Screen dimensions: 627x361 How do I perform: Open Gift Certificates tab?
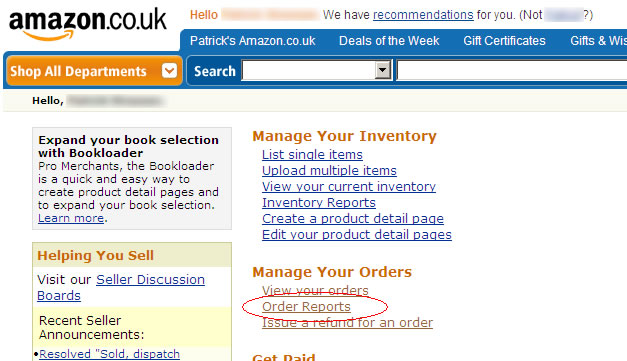[504, 41]
